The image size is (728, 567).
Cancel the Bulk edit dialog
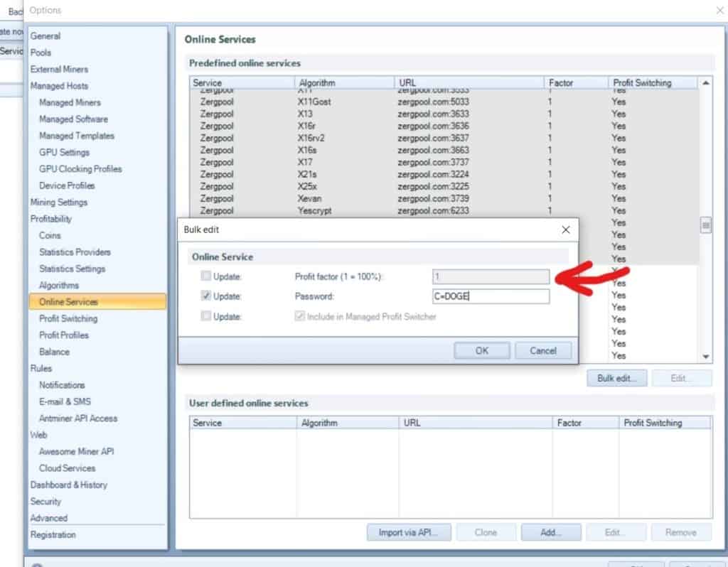tap(542, 351)
